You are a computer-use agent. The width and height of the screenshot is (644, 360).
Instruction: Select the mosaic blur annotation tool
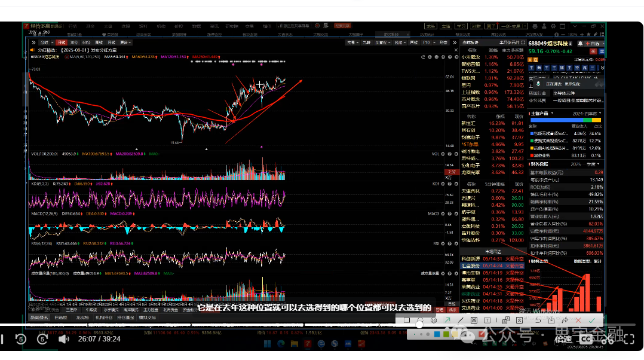coord(474,320)
